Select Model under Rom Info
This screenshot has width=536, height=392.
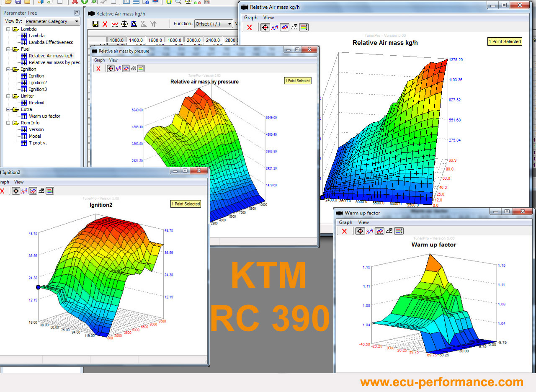(35, 136)
